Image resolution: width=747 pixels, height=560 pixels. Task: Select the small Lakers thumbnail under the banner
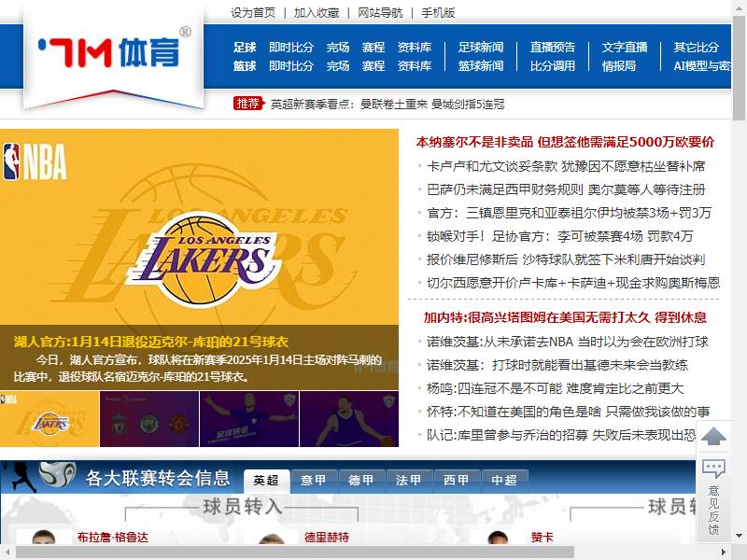[x=49, y=419]
